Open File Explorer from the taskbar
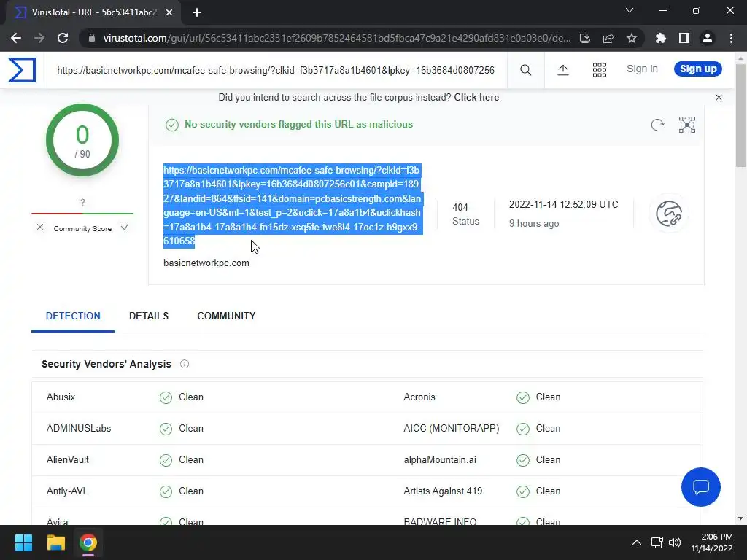The image size is (747, 560). click(x=55, y=542)
